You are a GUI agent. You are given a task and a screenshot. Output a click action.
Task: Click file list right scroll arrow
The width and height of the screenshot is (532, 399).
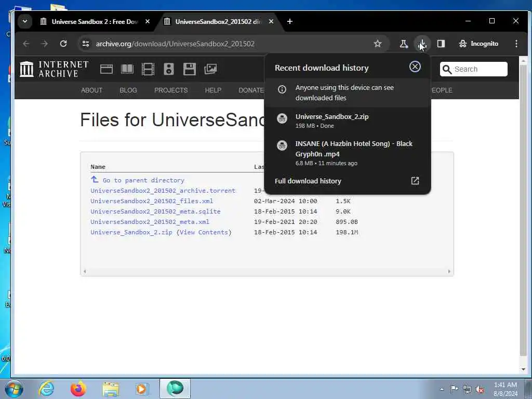[449, 271]
